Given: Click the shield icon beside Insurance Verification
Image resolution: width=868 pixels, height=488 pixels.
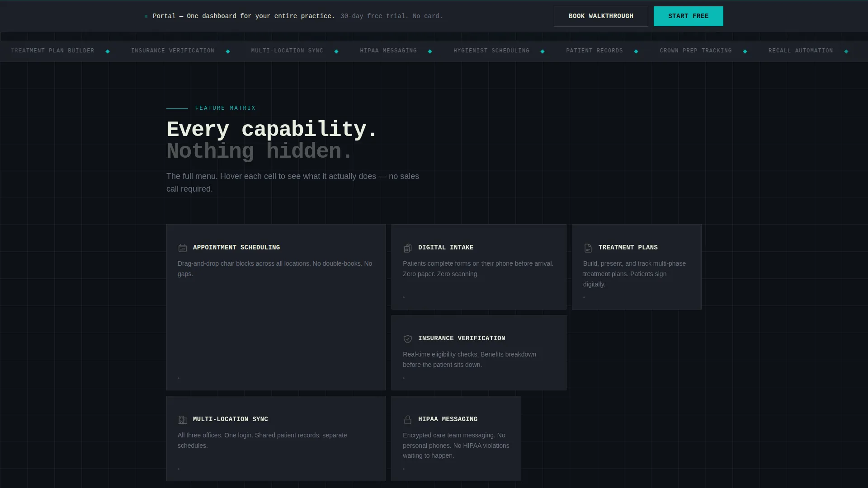Looking at the screenshot, I should click(x=408, y=339).
